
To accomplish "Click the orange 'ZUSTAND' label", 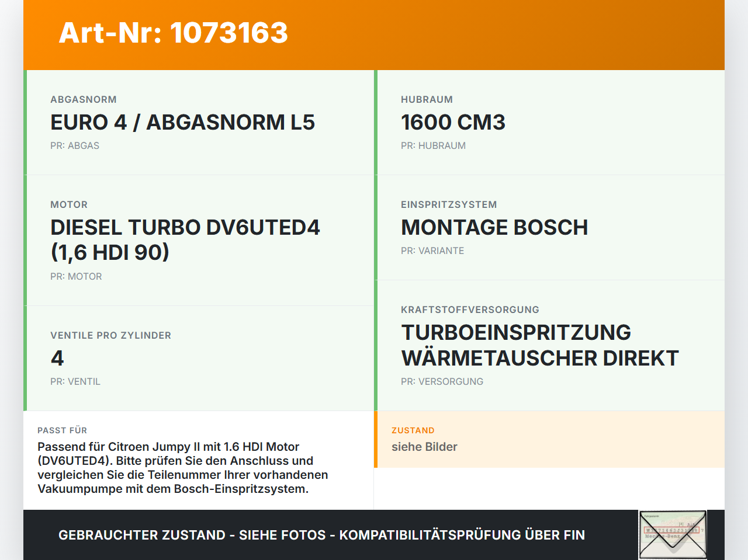I will [x=413, y=430].
